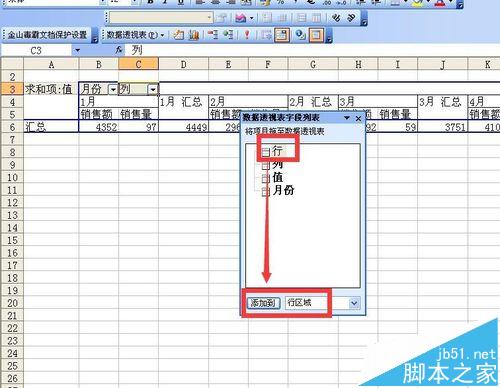Expand the Name Box dropdown arrow
Screen dimensions: 500x388
77,50
